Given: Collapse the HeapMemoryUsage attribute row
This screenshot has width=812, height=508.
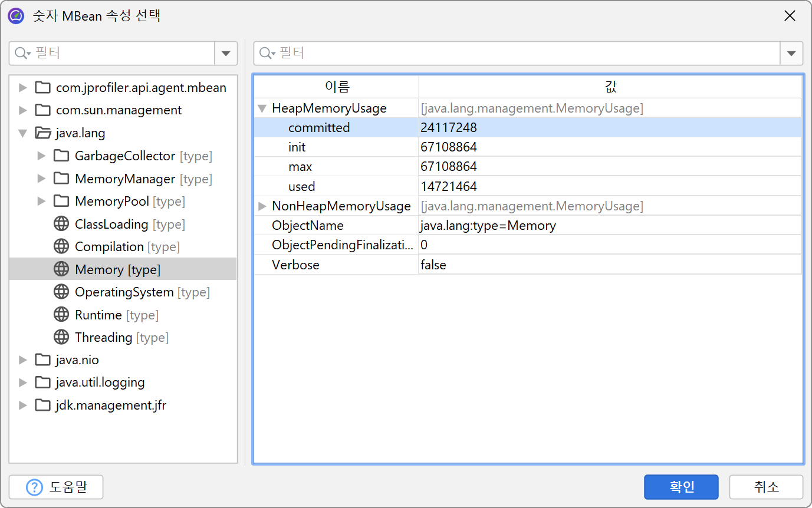Looking at the screenshot, I should click(x=262, y=108).
